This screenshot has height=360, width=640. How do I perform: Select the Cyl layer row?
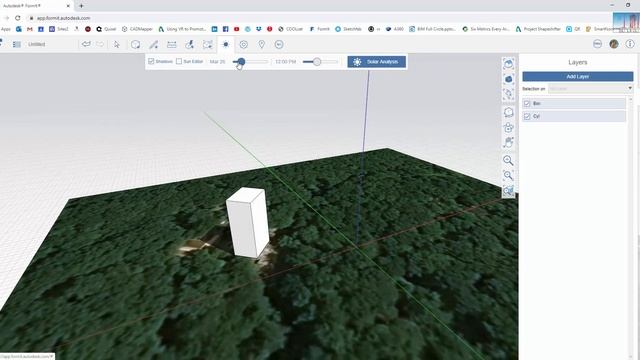[574, 116]
